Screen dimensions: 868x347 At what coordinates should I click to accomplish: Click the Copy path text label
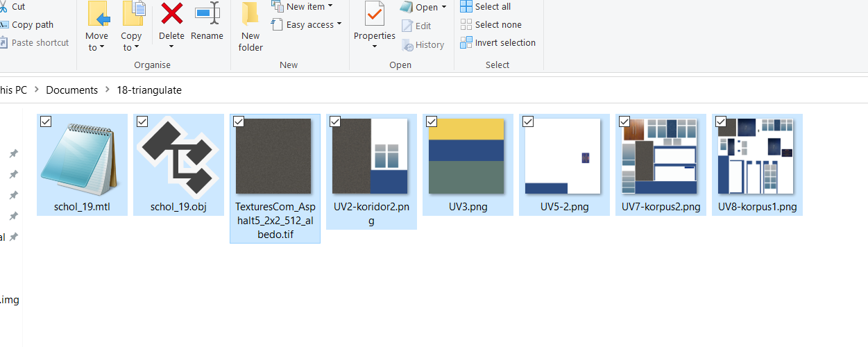click(x=33, y=25)
